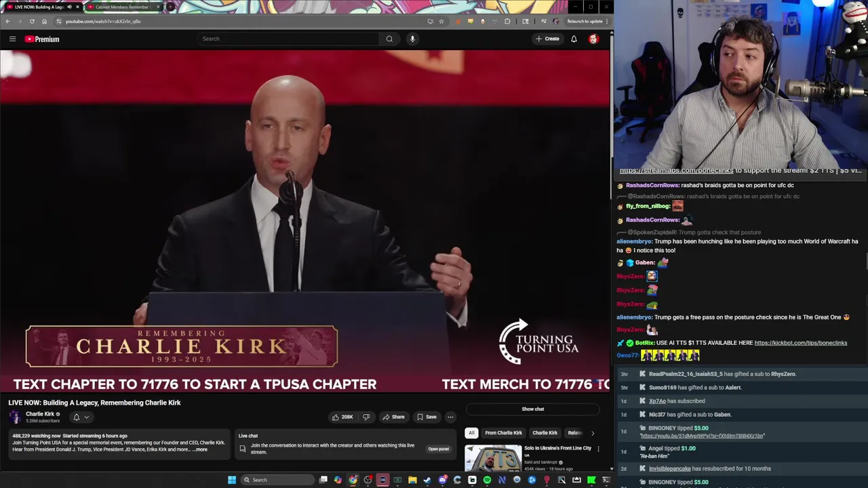Share the video

point(393,417)
